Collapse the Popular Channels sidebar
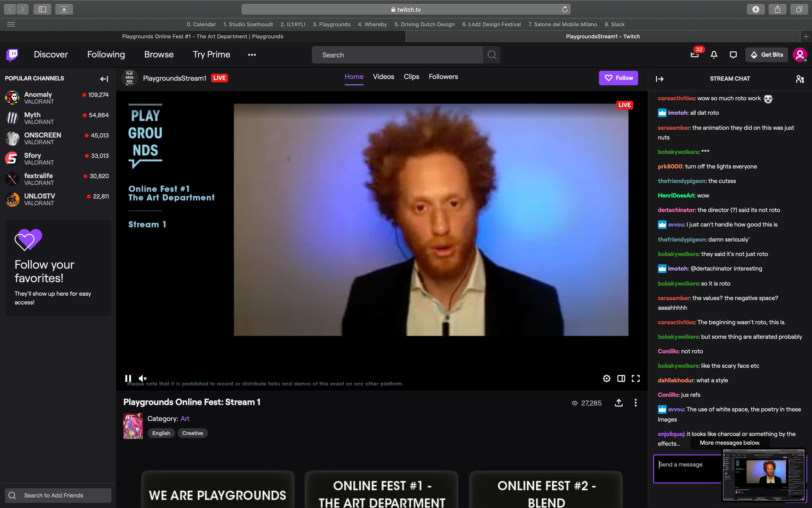The width and height of the screenshot is (812, 508). (x=104, y=79)
